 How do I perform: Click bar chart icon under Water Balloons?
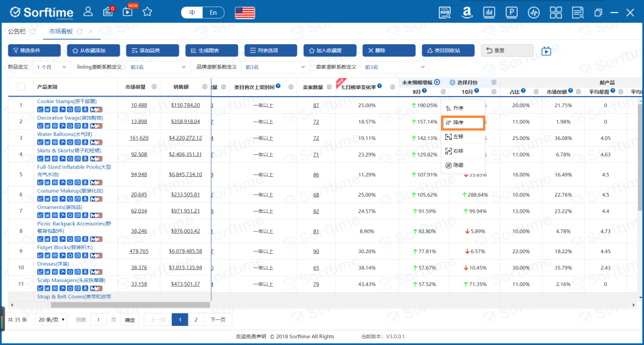(48, 142)
